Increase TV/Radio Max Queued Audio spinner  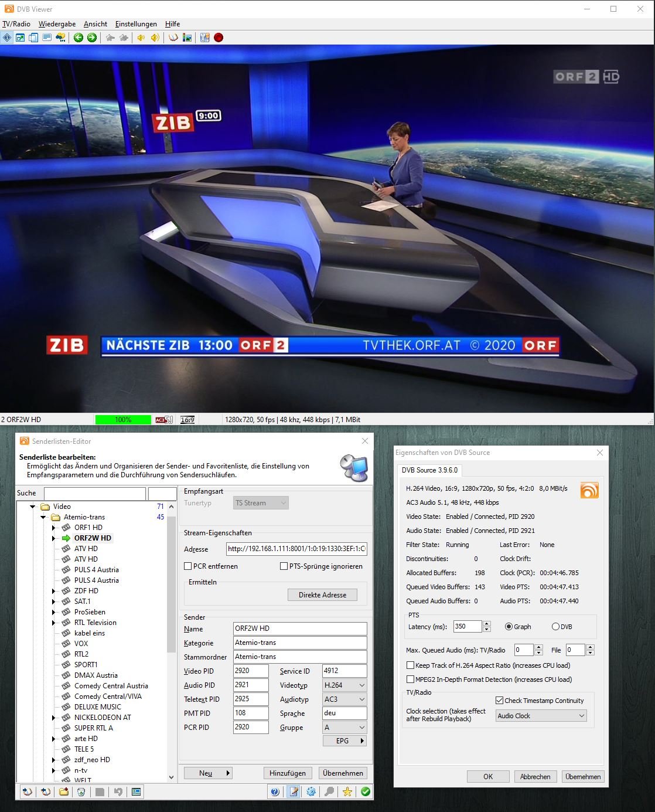(539, 647)
